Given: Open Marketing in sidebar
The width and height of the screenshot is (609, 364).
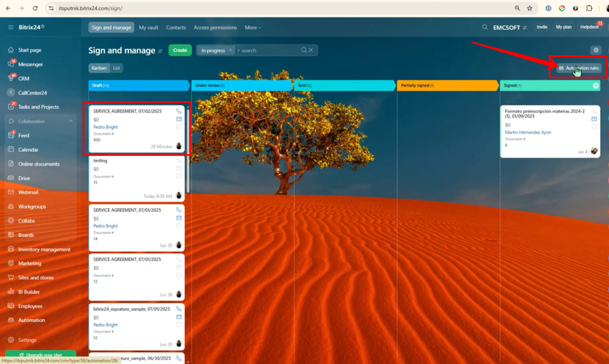Looking at the screenshot, I should click(x=30, y=263).
